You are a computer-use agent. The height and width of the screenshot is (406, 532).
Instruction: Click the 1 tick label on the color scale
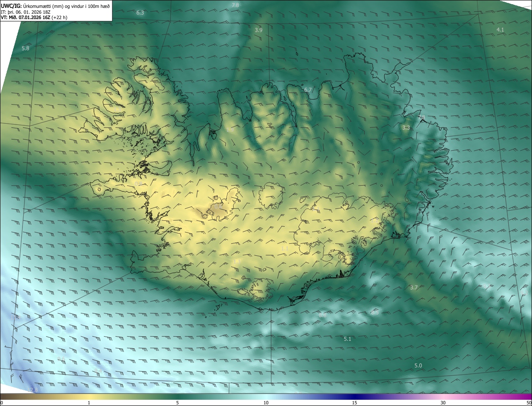pos(89,403)
